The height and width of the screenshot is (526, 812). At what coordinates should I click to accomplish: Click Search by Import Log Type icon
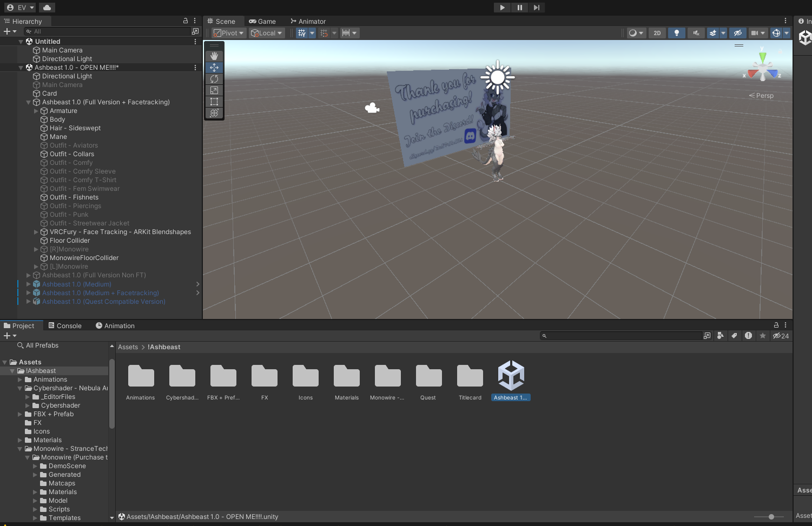pos(748,336)
